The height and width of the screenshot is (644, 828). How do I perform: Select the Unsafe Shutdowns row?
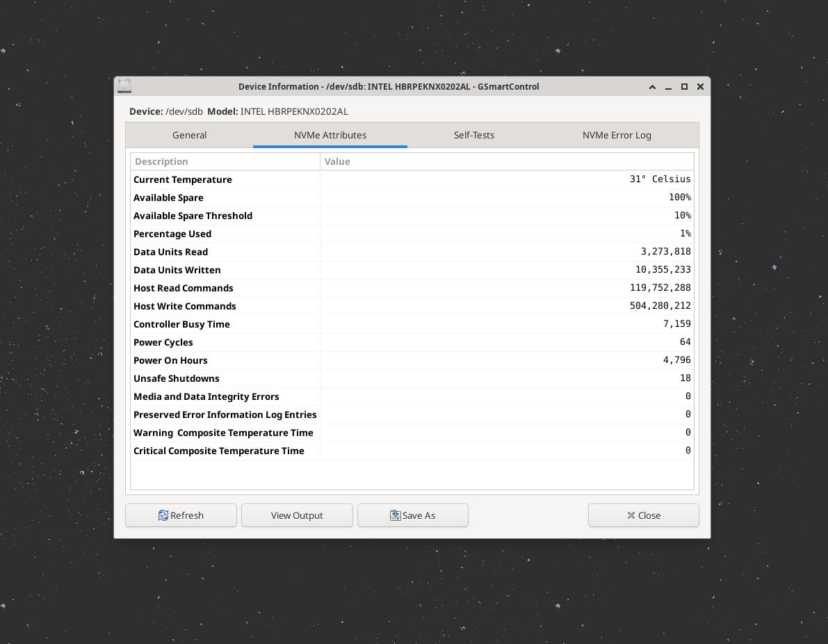[412, 378]
